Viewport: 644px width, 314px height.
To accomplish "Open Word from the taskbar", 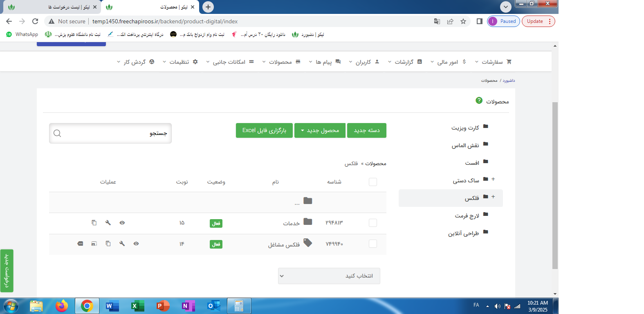I will click(112, 306).
